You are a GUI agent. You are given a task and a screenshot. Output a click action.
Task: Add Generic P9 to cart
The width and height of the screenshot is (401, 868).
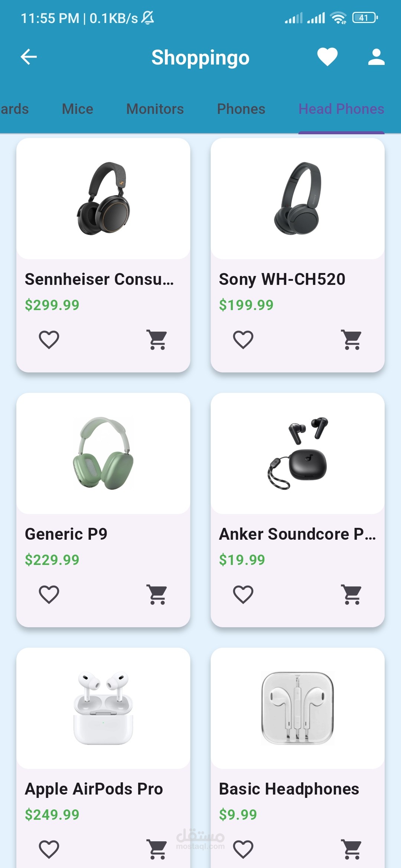(157, 594)
